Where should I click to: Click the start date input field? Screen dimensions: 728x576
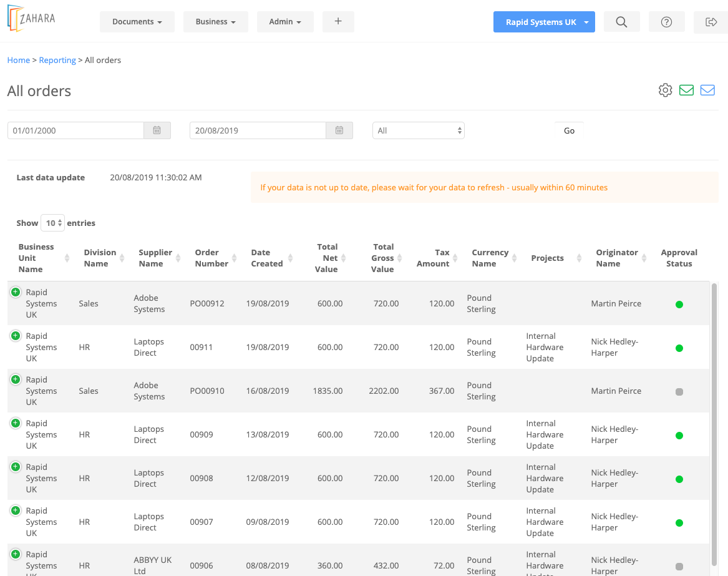click(76, 130)
